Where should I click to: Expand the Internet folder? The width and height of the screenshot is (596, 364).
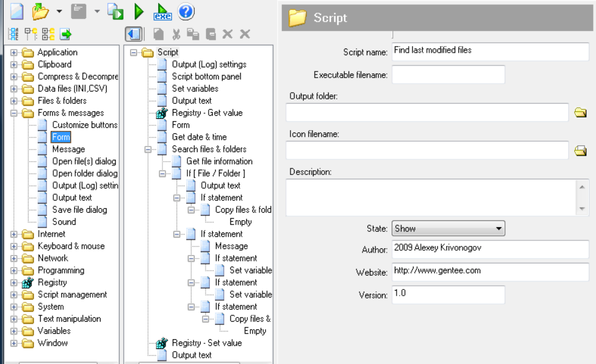(x=14, y=234)
